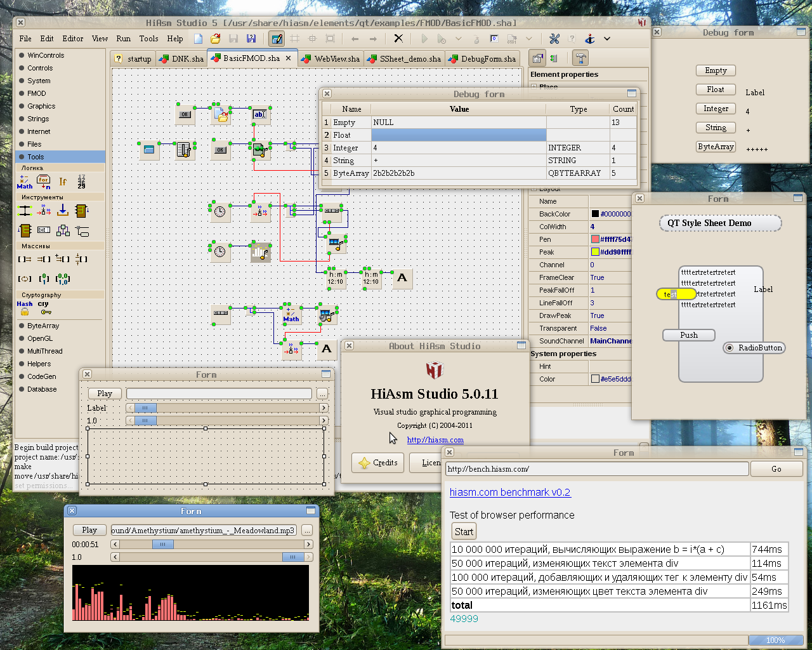Click the Open folder toolbar icon
This screenshot has width=812, height=650.
pos(216,39)
